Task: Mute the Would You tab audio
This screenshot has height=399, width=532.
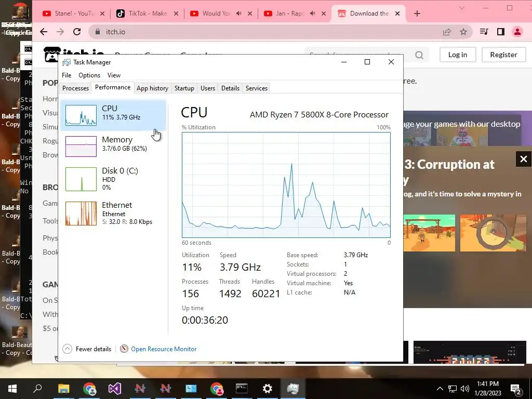Action: tap(239, 14)
